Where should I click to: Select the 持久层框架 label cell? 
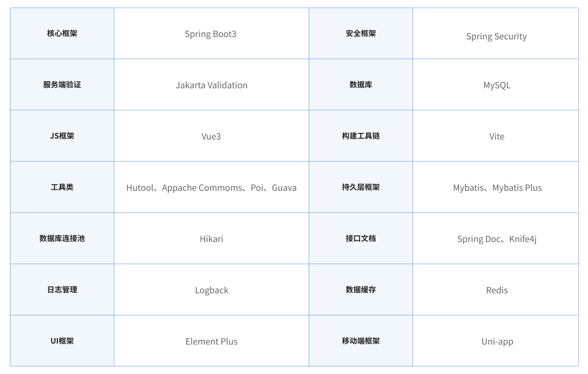(361, 187)
